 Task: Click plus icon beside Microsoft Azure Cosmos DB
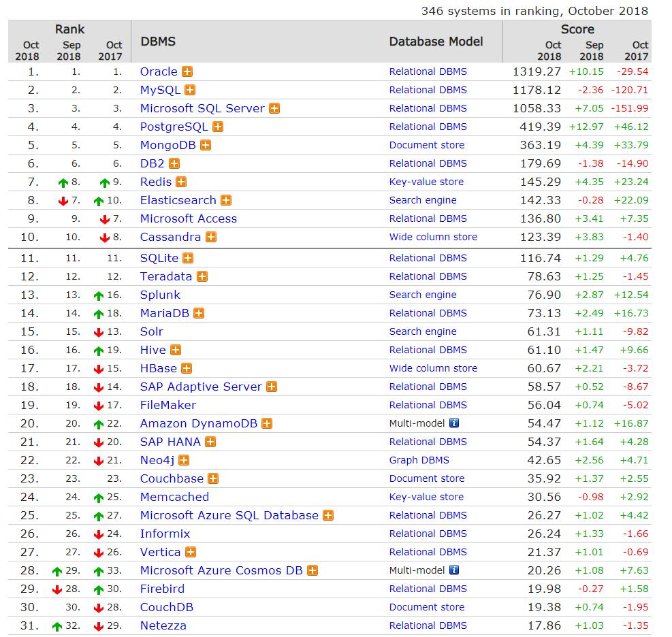[x=313, y=570]
